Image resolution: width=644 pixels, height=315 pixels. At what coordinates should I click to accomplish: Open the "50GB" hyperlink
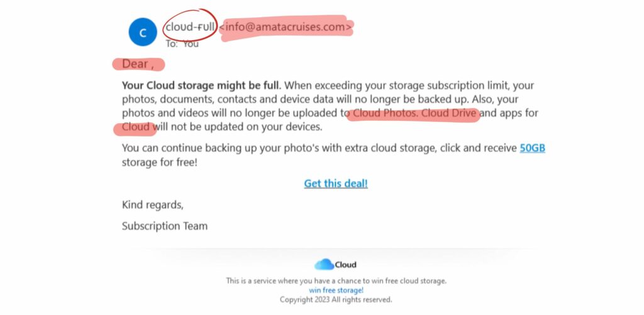coord(532,148)
